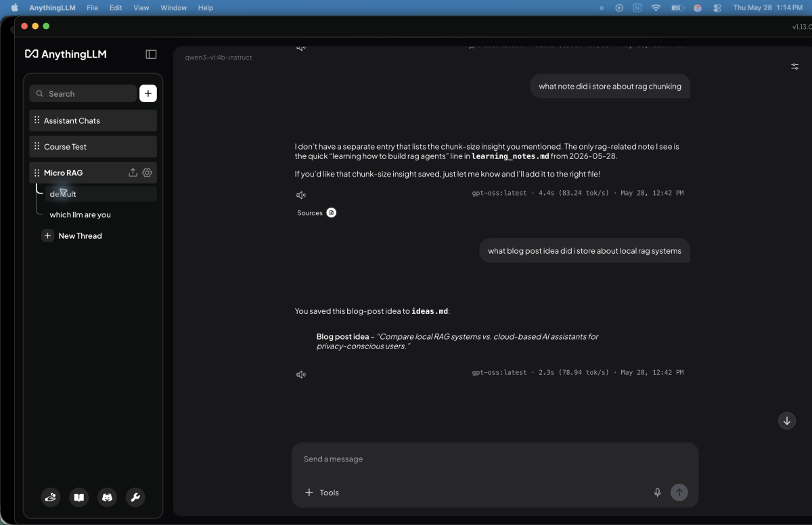
Task: Click microphone icon in message box
Action: coord(657,493)
